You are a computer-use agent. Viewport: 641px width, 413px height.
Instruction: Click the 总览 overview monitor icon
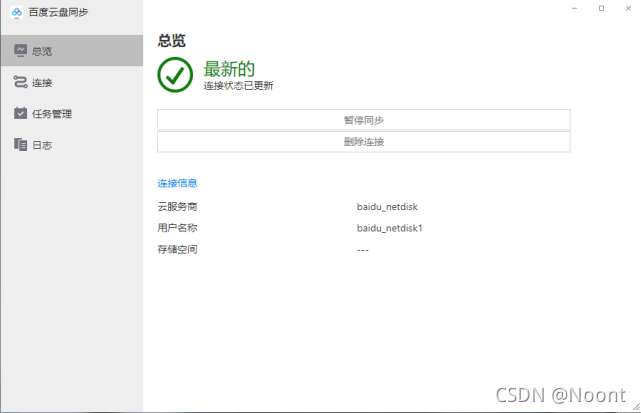point(20,51)
